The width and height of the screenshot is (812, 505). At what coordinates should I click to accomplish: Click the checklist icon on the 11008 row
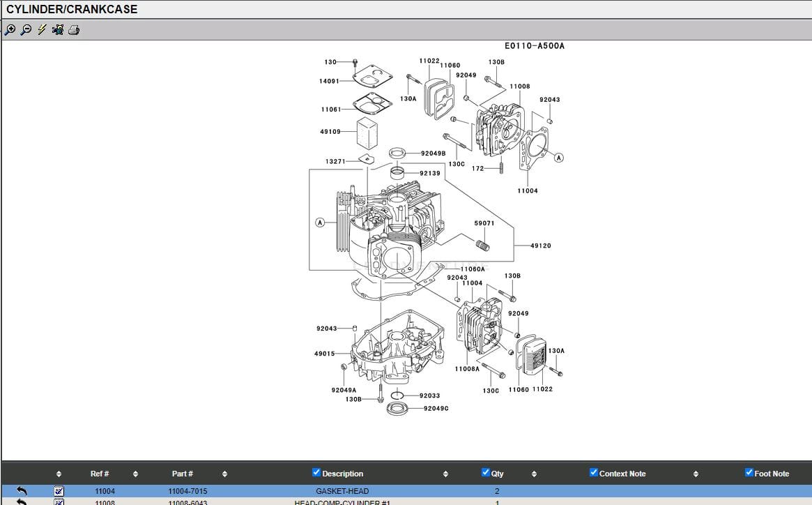pyautogui.click(x=59, y=502)
